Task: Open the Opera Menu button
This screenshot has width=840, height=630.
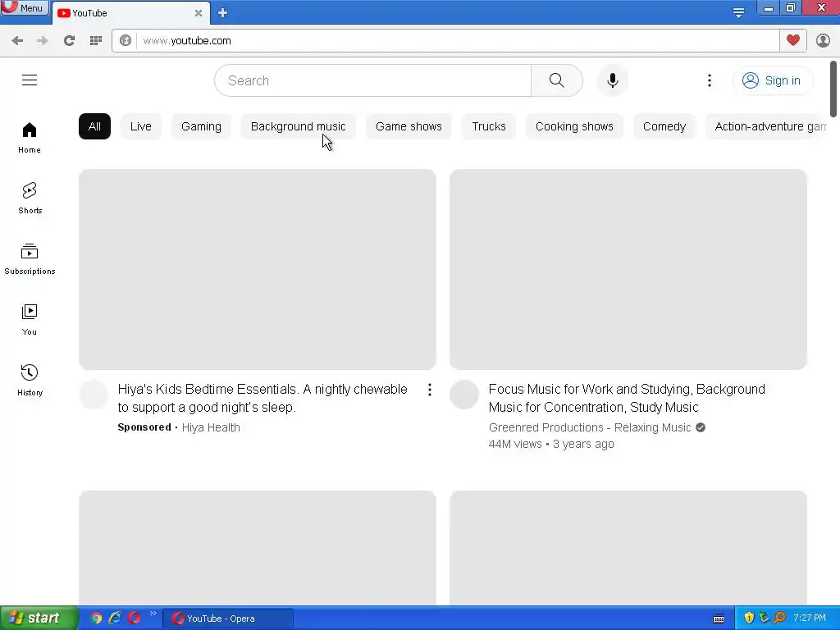Action: 25,7
